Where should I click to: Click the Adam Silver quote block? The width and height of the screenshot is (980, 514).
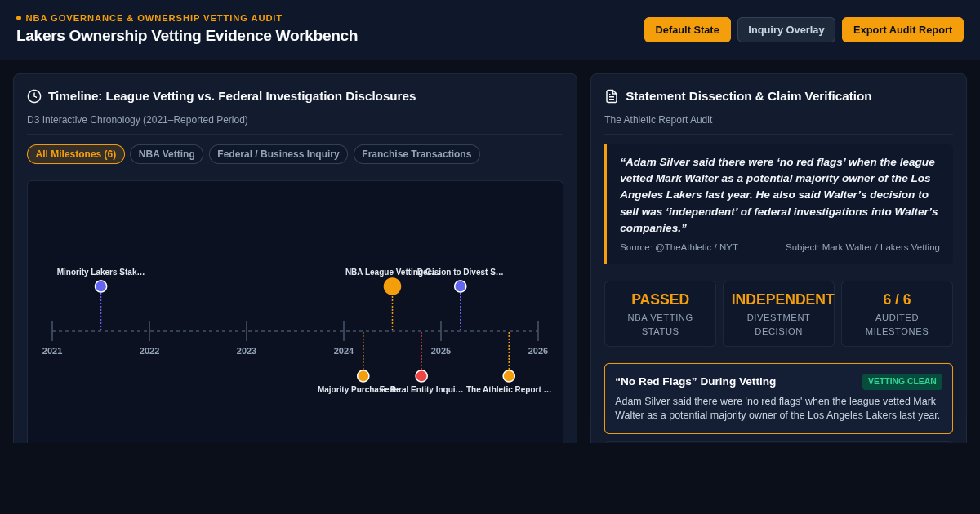[778, 204]
